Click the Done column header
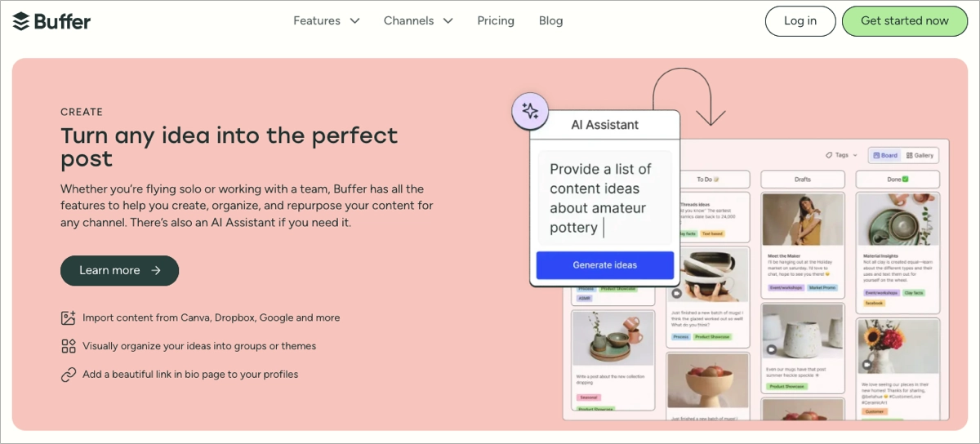The image size is (980, 444). point(898,179)
